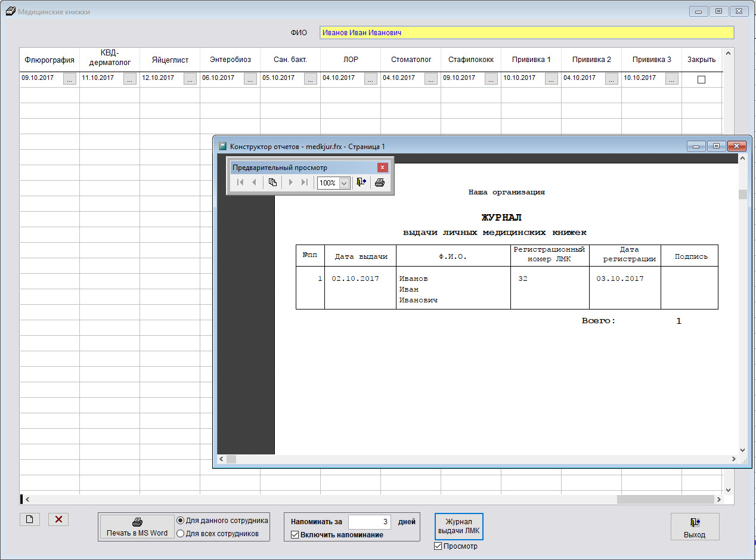
Task: Go to last page in preview toolbar
Action: [x=305, y=183]
